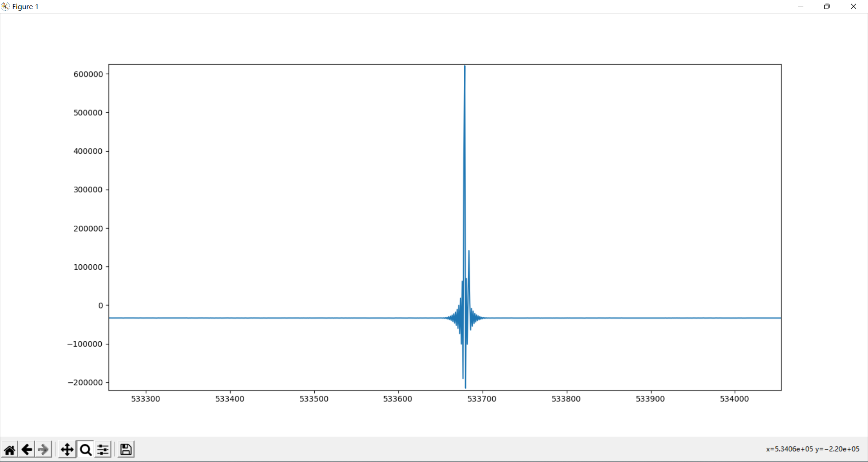Click the 534000 x-axis tick label

[734, 399]
